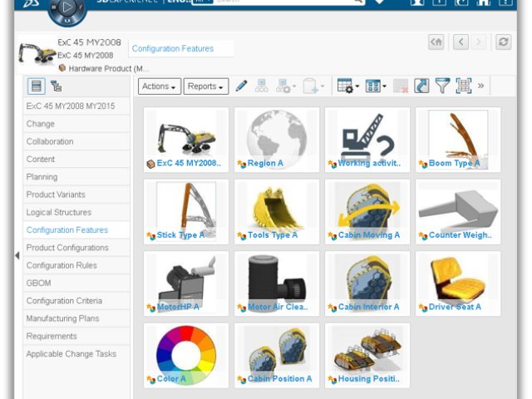
Task: Open Logical Structures in the sidebar
Action: [x=76, y=212]
